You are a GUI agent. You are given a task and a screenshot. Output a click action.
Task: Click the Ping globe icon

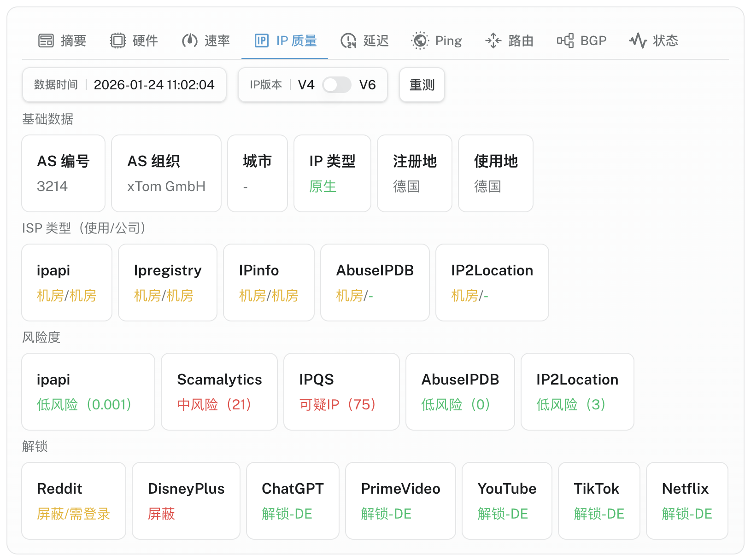420,41
